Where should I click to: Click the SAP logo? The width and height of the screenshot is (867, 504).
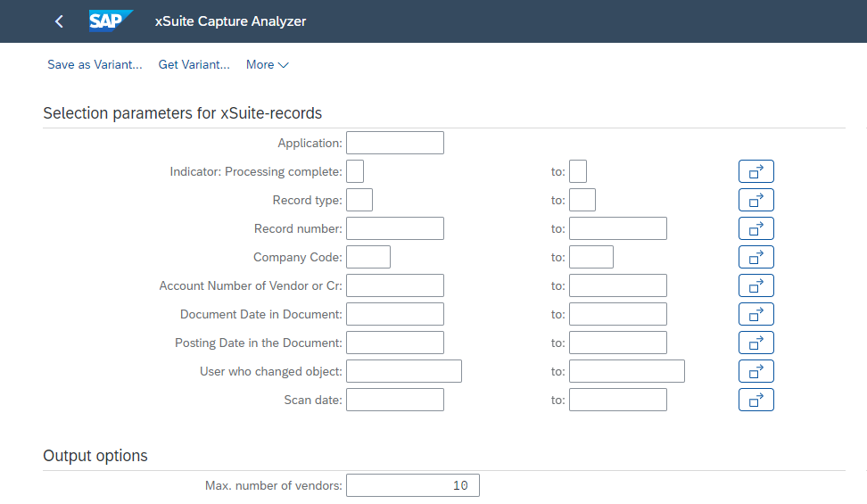111,21
